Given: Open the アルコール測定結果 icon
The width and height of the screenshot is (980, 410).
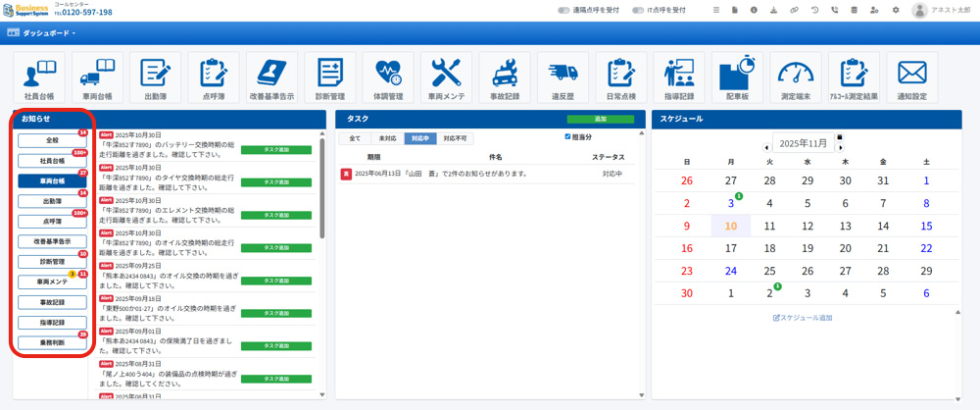Looking at the screenshot, I should (854, 78).
